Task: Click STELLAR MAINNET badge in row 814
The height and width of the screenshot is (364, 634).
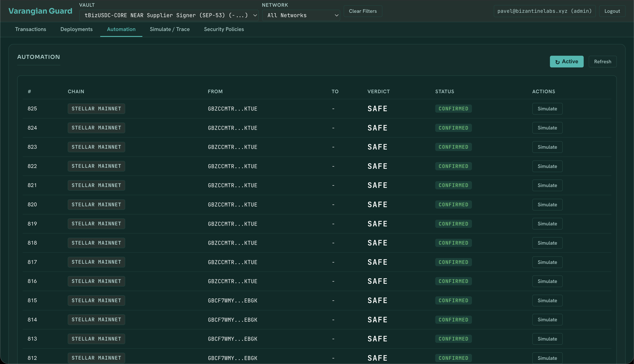Action: (x=96, y=320)
